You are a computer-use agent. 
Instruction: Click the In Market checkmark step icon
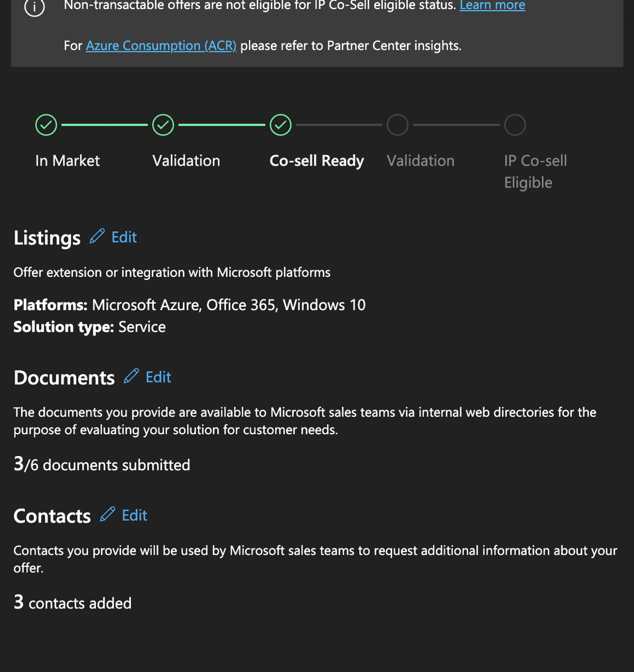46,125
